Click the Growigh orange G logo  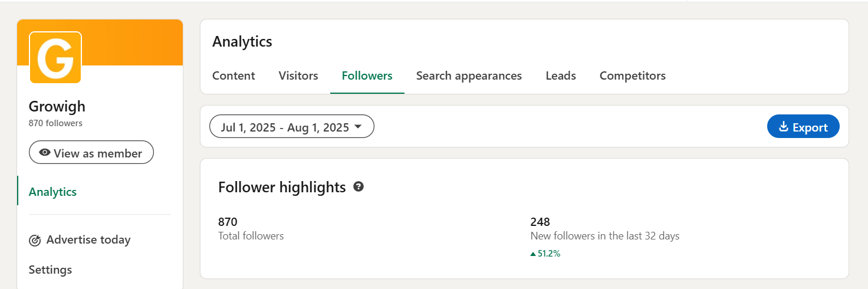55,57
